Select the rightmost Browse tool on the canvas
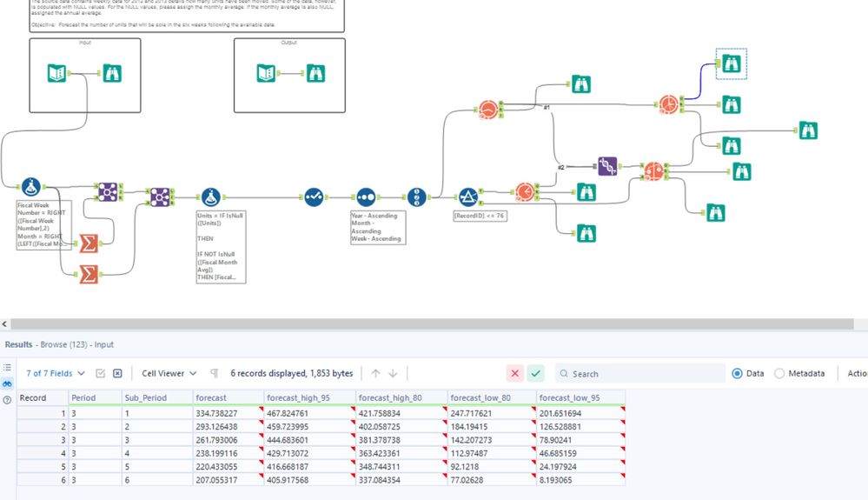Viewport: 868px width, 500px height. [809, 130]
